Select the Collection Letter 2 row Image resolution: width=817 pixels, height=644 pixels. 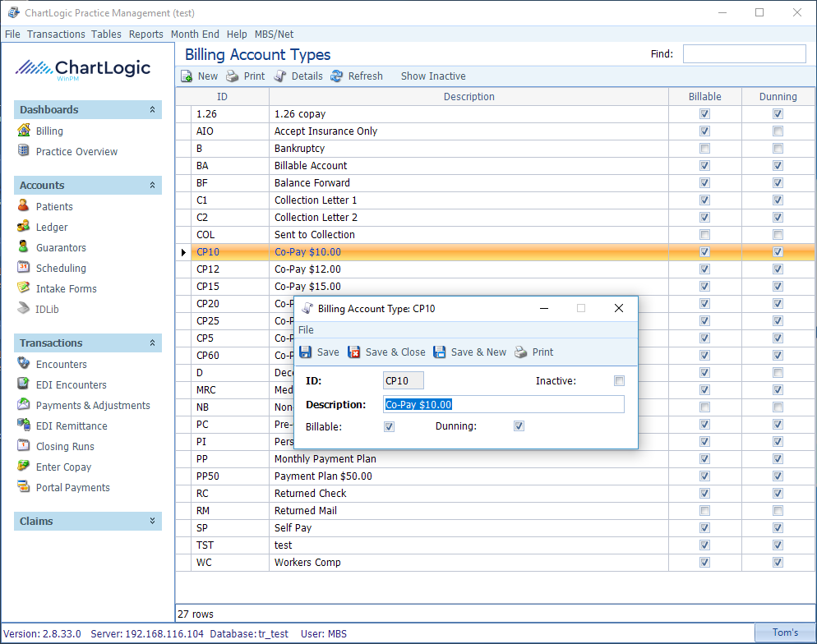pos(495,217)
